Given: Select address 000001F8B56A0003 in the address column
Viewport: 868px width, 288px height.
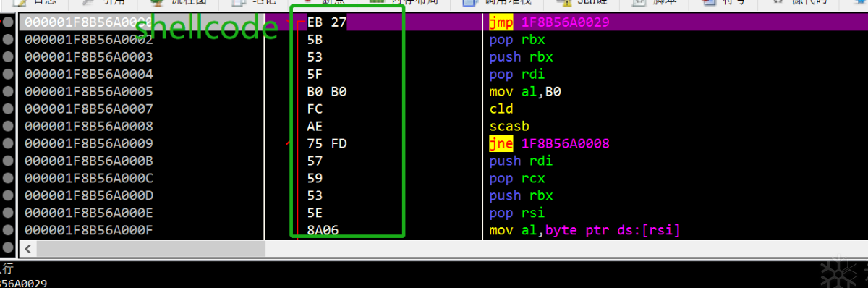Looking at the screenshot, I should (x=89, y=57).
